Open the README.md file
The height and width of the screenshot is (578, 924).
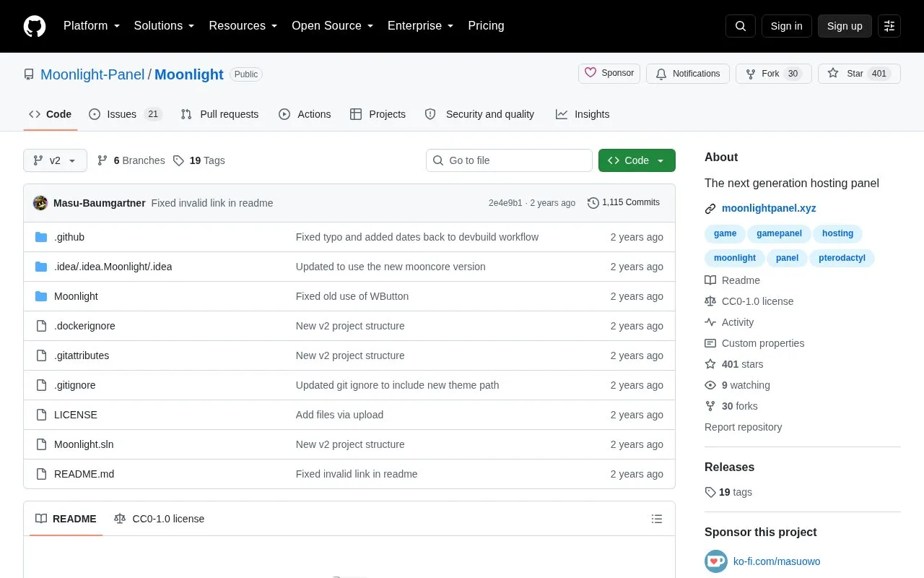coord(84,474)
